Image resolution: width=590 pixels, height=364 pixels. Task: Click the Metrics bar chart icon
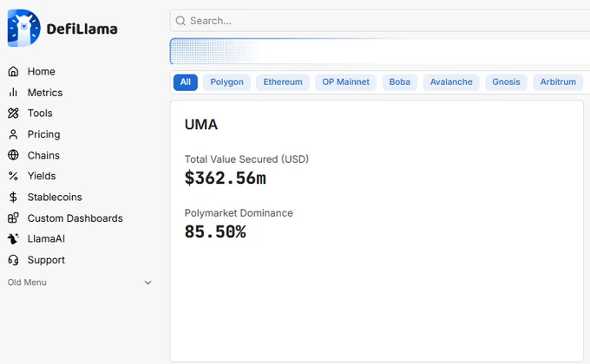tap(13, 93)
